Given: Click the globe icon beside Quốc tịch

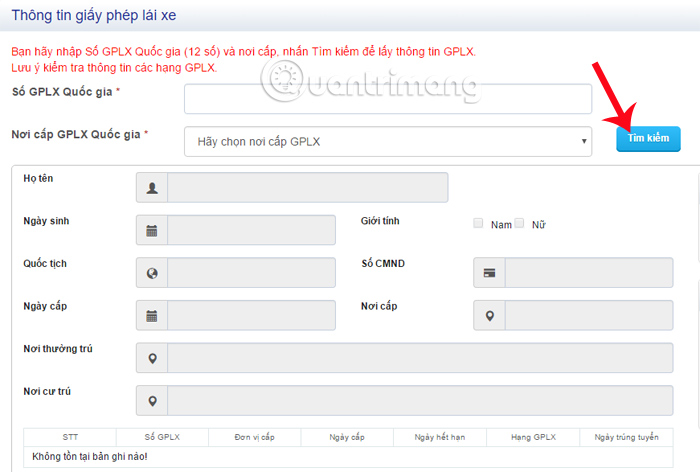Looking at the screenshot, I should 152,273.
